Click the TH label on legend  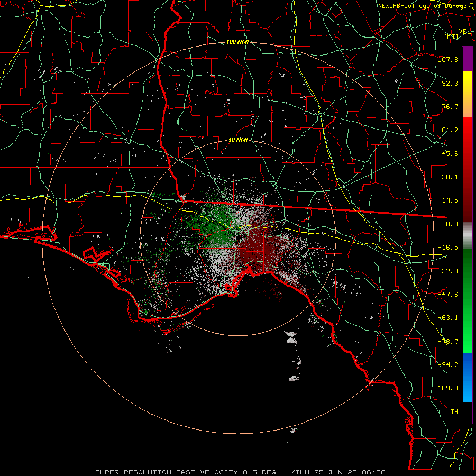[x=454, y=412]
